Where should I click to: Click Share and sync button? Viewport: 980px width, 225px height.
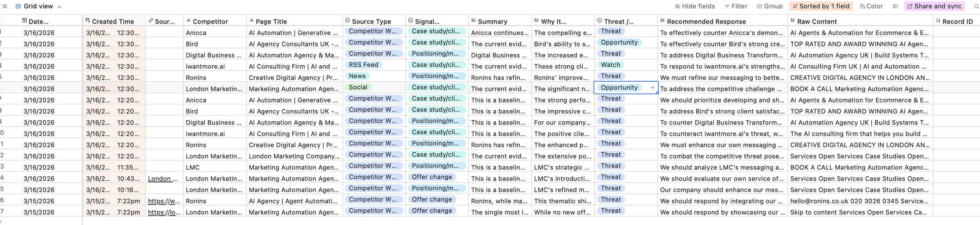click(935, 6)
